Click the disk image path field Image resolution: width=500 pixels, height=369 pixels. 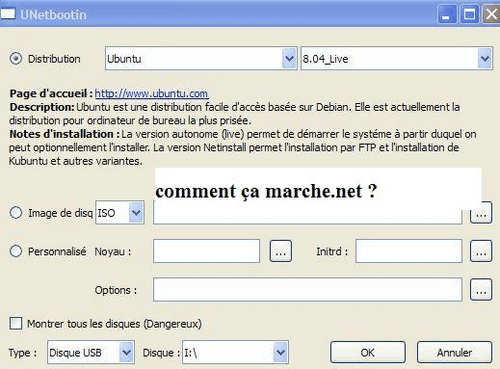(307, 213)
